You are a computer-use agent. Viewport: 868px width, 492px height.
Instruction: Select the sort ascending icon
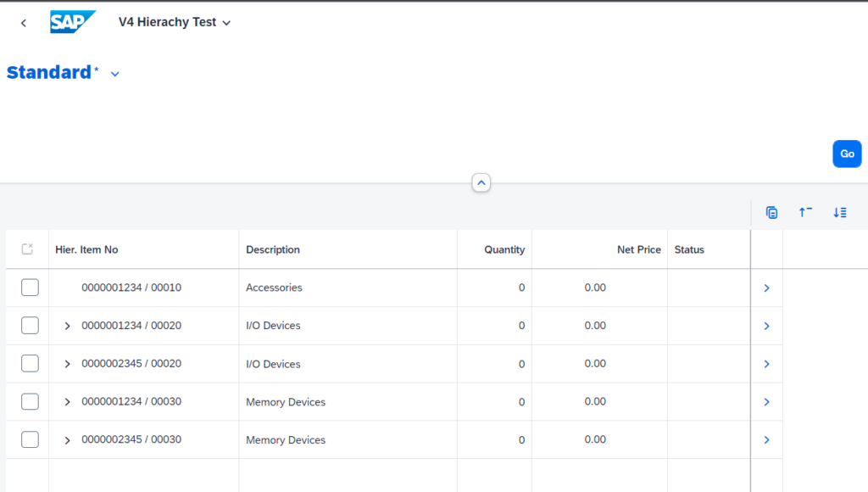click(x=805, y=213)
